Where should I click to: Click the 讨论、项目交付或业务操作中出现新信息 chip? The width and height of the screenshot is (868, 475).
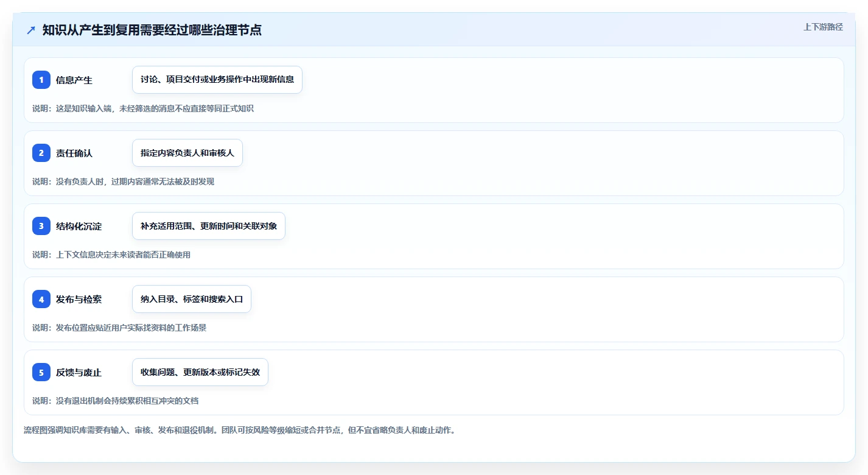217,80
